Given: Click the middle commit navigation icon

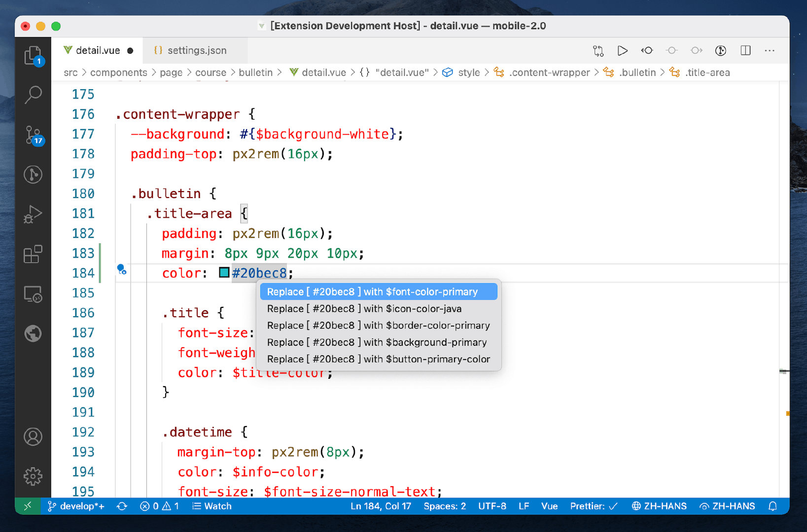Looking at the screenshot, I should pyautogui.click(x=671, y=50).
